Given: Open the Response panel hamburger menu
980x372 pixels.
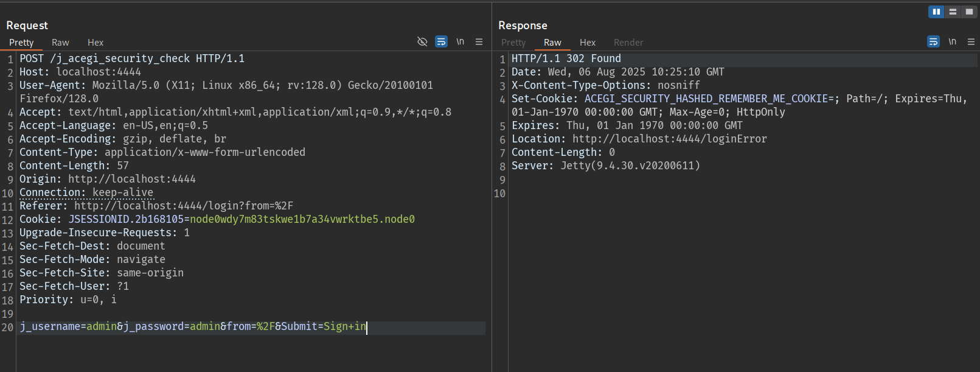Looking at the screenshot, I should (971, 41).
